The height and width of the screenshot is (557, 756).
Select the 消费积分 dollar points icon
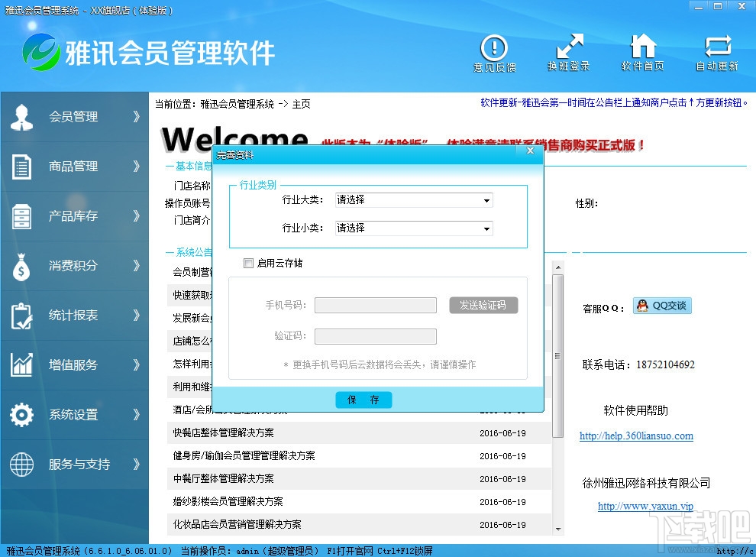click(x=21, y=265)
